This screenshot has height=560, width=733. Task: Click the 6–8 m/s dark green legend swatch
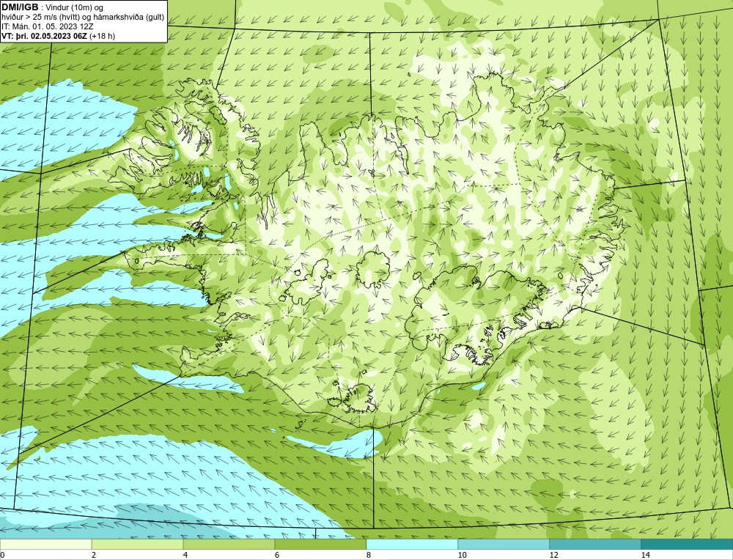pyautogui.click(x=321, y=544)
